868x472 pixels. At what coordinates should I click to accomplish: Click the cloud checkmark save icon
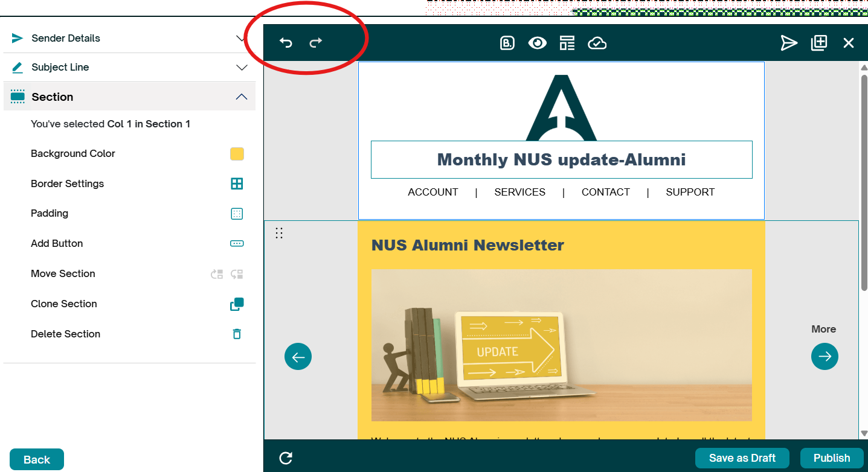pos(597,43)
